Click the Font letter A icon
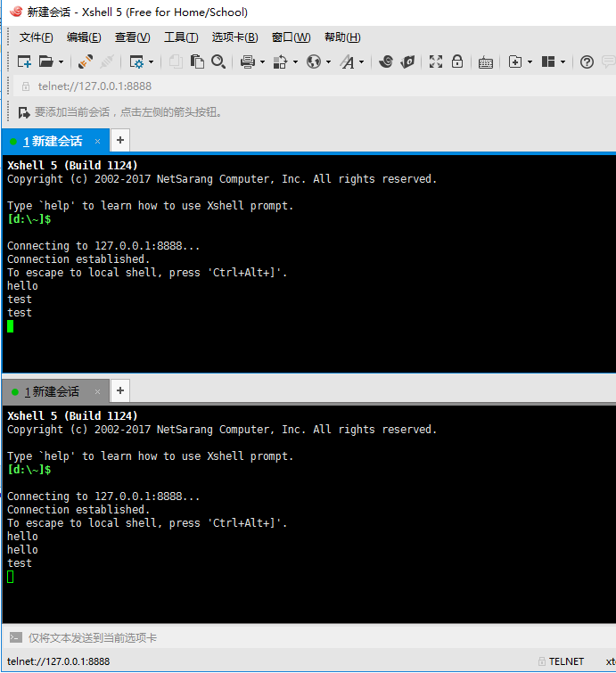The width and height of the screenshot is (616, 673). point(348,62)
